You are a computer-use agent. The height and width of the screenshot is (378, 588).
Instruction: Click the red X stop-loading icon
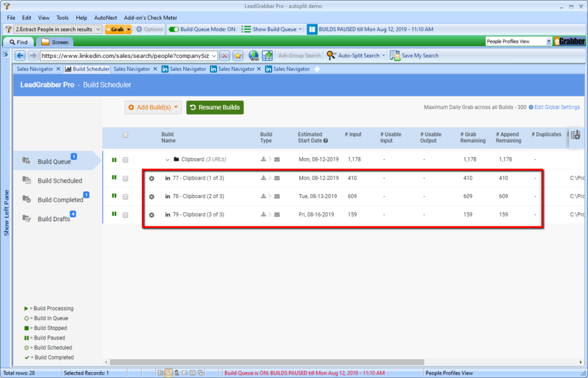[225, 56]
